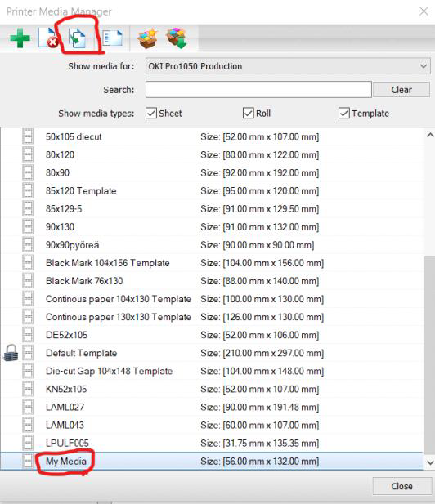This screenshot has width=435, height=504.
Task: Open the Show media for printer dropdown
Action: 288,66
